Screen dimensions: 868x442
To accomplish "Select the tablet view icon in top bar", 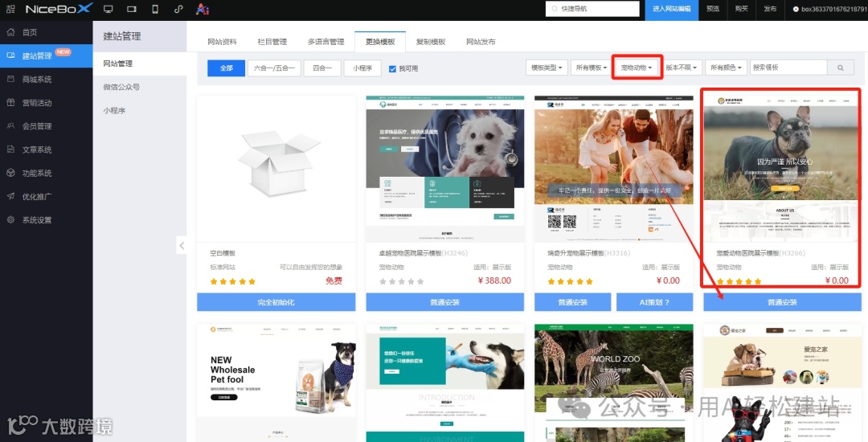I will (x=132, y=10).
